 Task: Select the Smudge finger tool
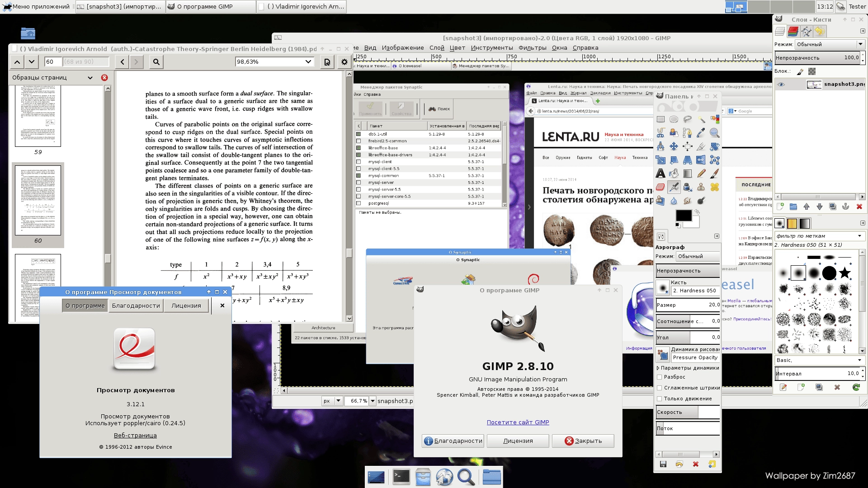point(688,201)
